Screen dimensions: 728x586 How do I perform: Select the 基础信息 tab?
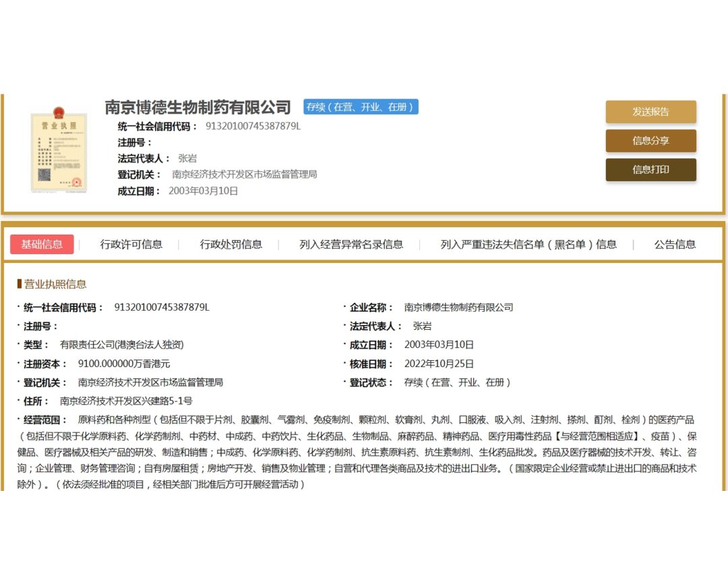pyautogui.click(x=42, y=244)
